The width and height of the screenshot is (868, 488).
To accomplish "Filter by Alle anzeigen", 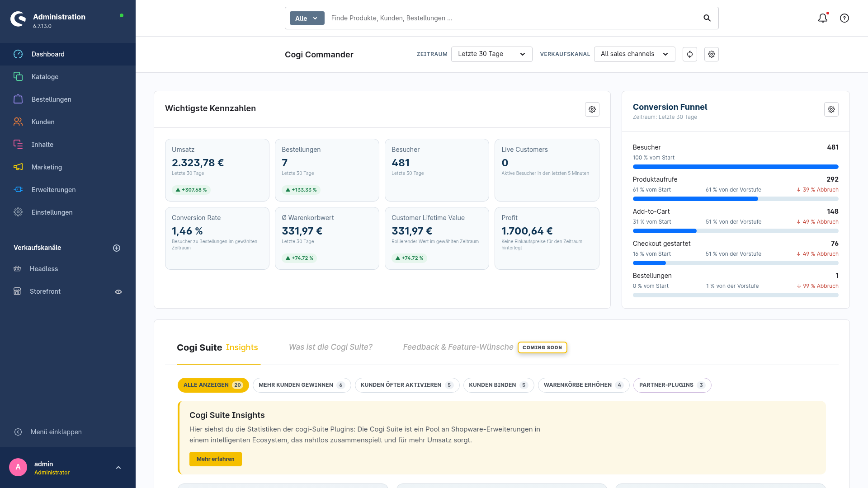I will pos(213,385).
